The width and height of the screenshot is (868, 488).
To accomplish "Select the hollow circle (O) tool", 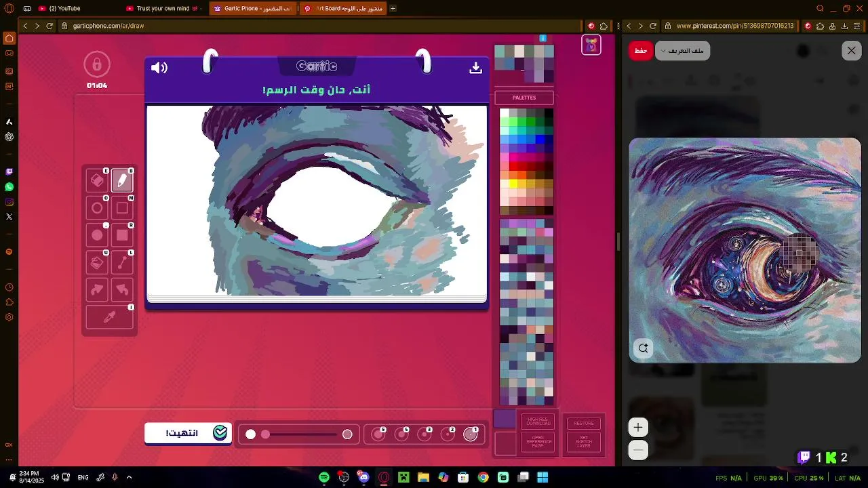I will point(97,208).
